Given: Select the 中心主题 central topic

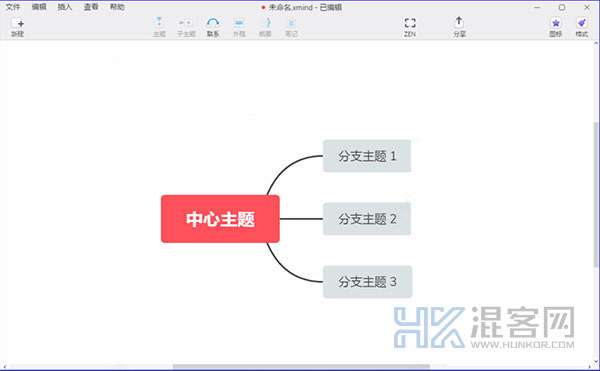Looking at the screenshot, I should (220, 219).
